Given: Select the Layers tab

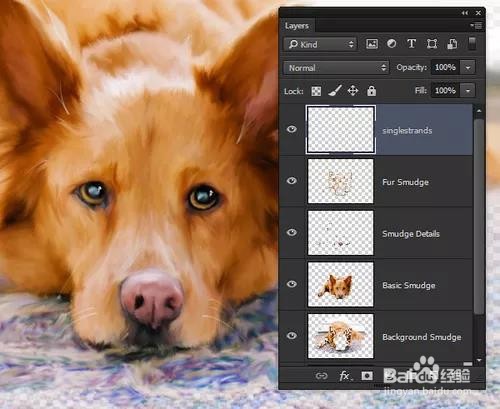Looking at the screenshot, I should point(297,26).
